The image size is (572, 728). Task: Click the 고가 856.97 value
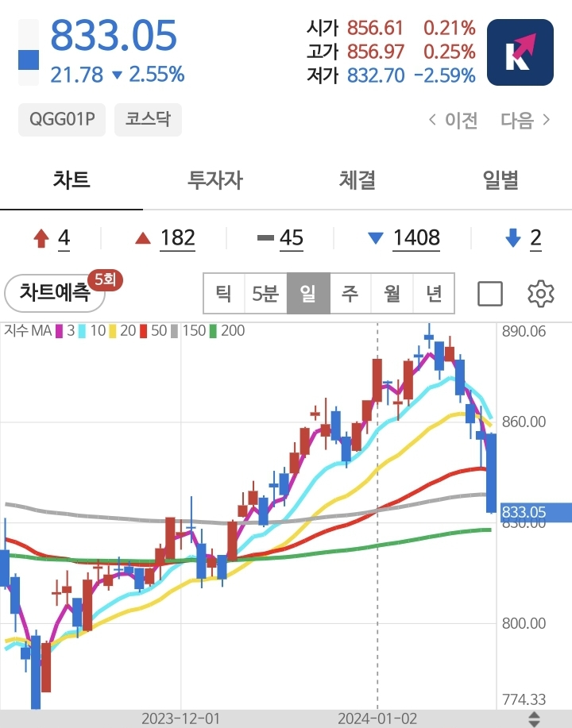tap(376, 52)
